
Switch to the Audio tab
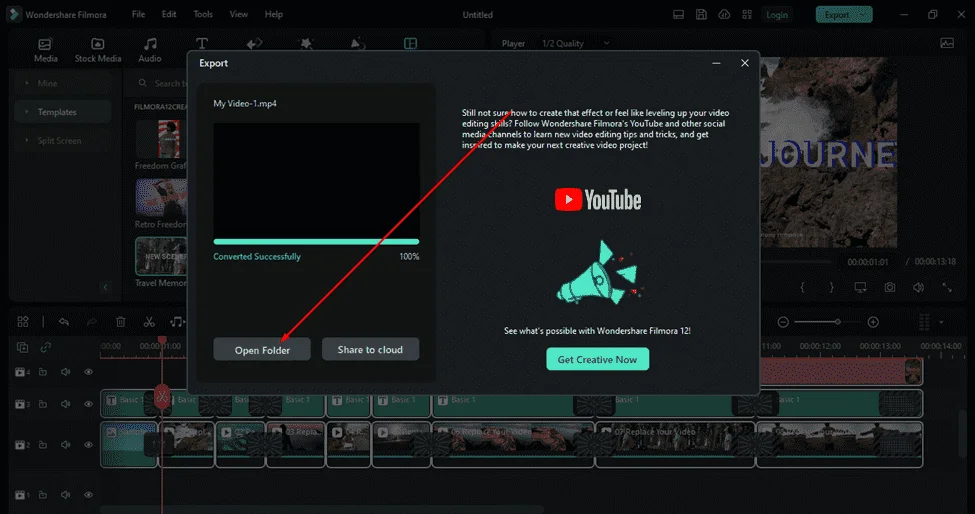pyautogui.click(x=150, y=50)
